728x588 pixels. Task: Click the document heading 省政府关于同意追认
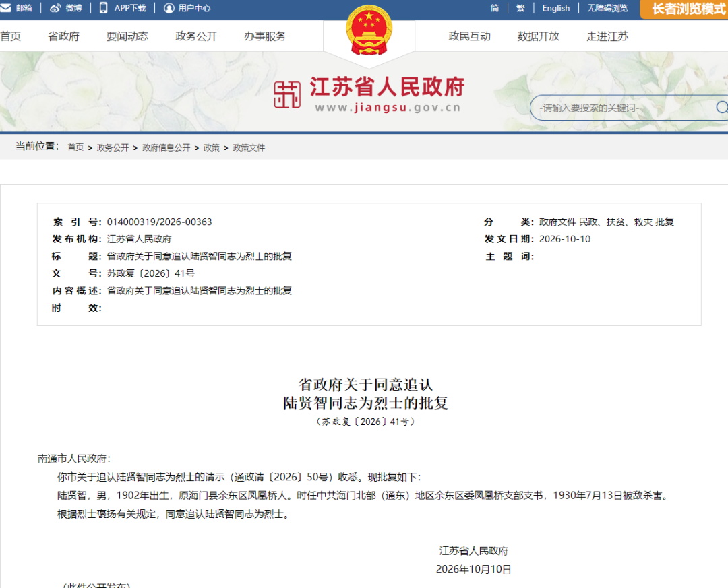click(365, 385)
